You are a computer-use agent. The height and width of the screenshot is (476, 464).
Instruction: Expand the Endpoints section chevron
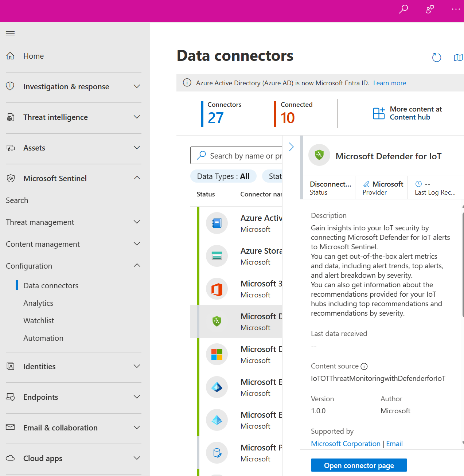pos(137,397)
